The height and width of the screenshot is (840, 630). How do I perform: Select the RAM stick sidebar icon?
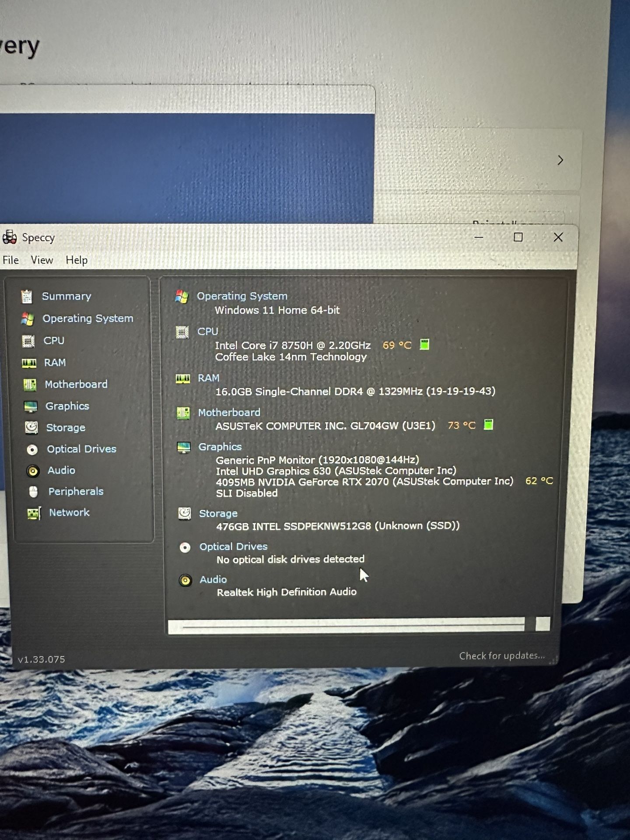click(x=29, y=363)
